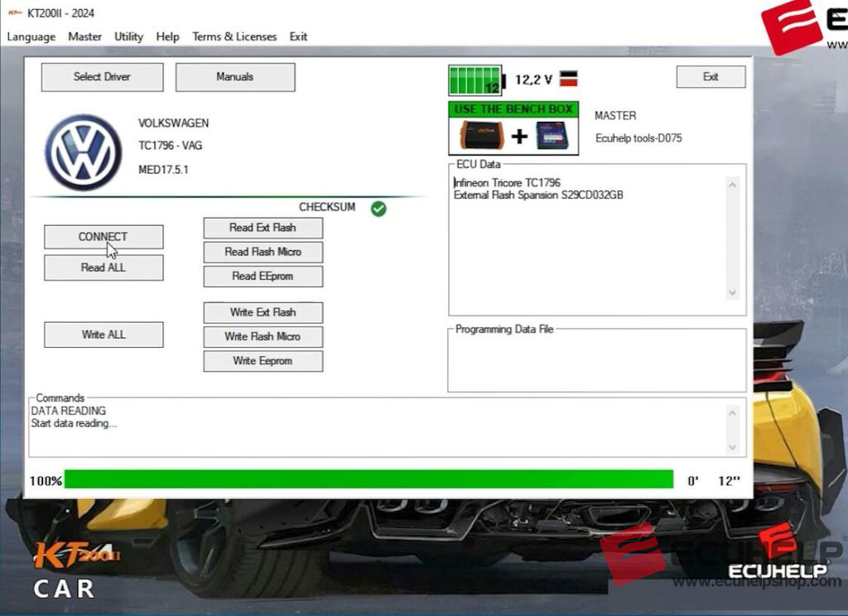The height and width of the screenshot is (616, 848).
Task: Click the KT200II app icon in title bar
Action: click(x=15, y=13)
